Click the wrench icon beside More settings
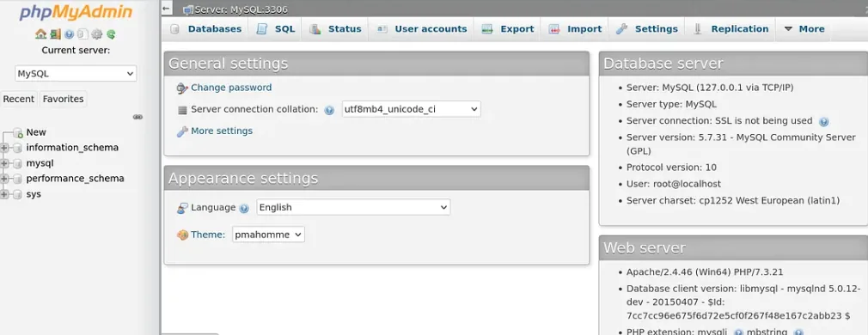The width and height of the screenshot is (868, 335). point(182,131)
